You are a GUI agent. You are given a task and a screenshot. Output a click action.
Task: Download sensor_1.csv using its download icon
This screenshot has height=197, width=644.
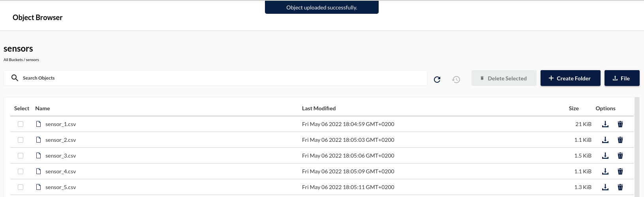pyautogui.click(x=605, y=124)
